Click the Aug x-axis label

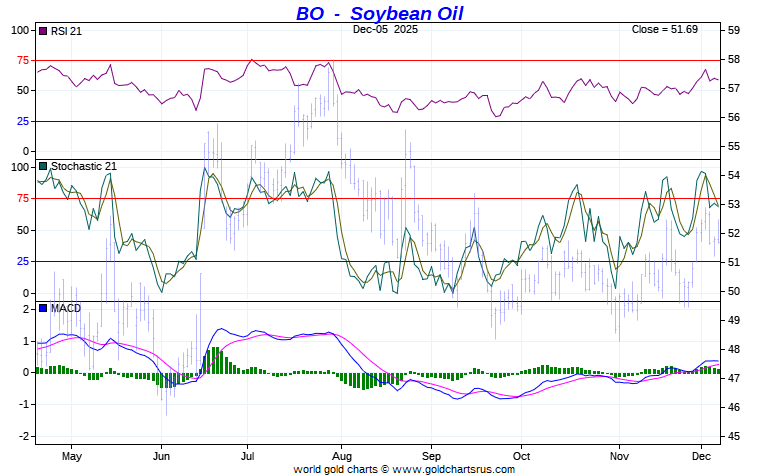[x=342, y=457]
